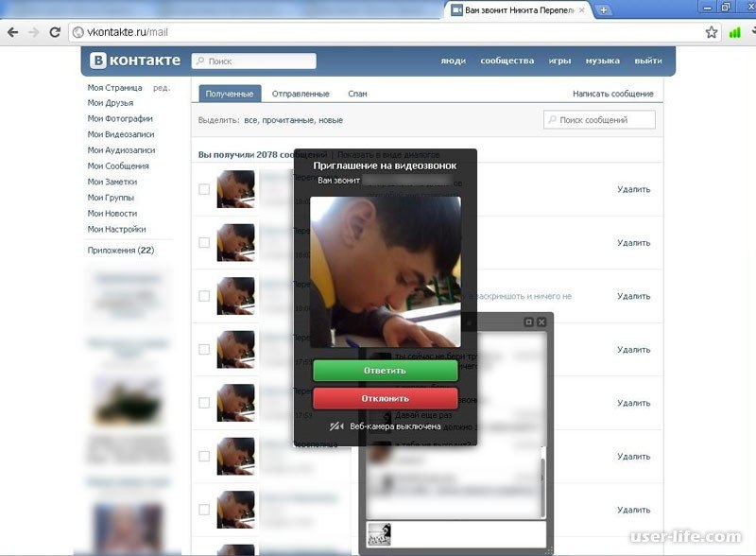Delete the fourth message with Удалить
756x556 pixels.
[x=633, y=350]
